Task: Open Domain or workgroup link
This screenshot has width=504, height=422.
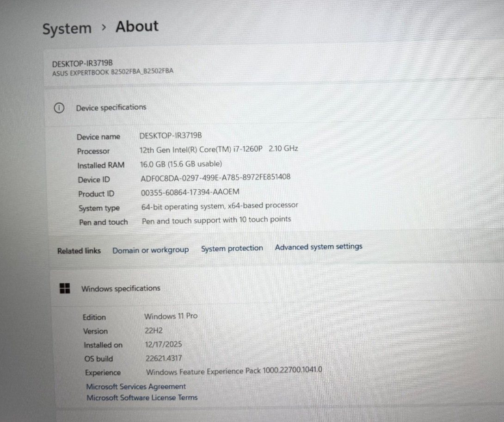Action: point(150,250)
